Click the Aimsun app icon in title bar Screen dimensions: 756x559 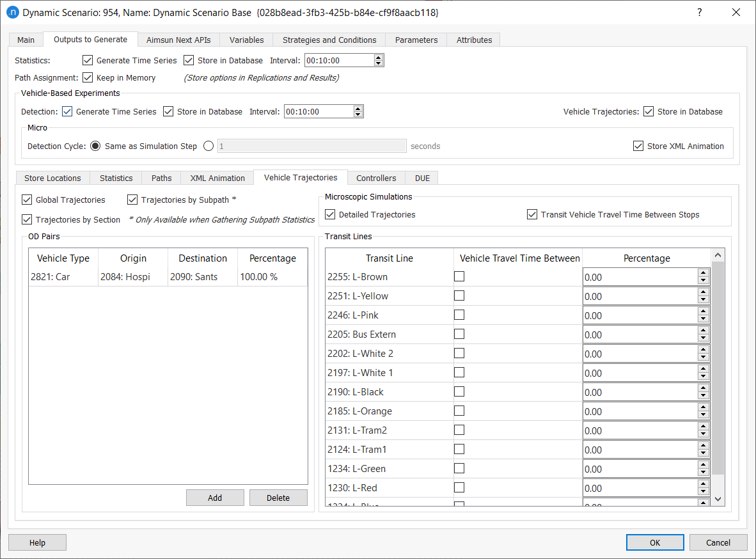pyautogui.click(x=12, y=13)
